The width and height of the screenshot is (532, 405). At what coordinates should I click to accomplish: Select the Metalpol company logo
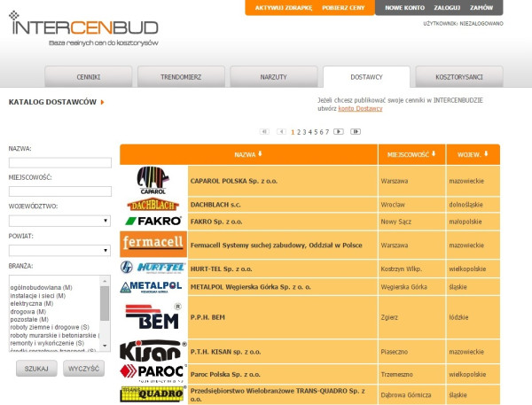click(153, 286)
